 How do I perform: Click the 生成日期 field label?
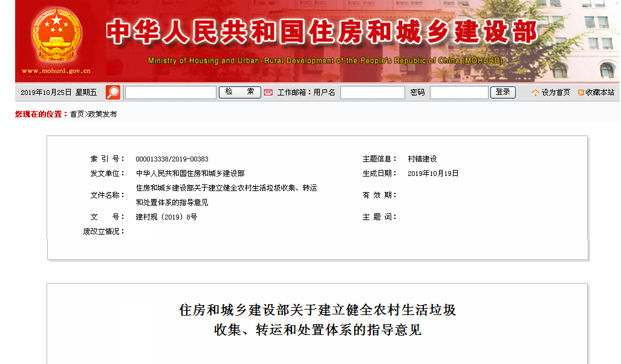click(379, 173)
